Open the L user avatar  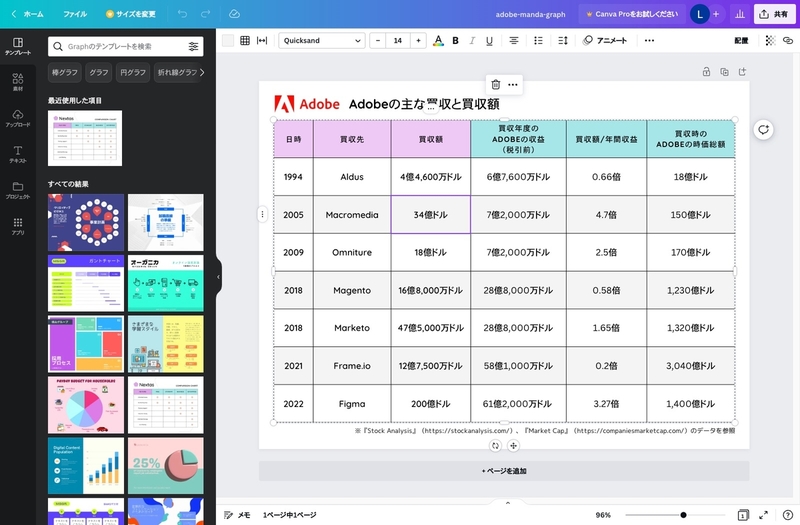pos(699,14)
